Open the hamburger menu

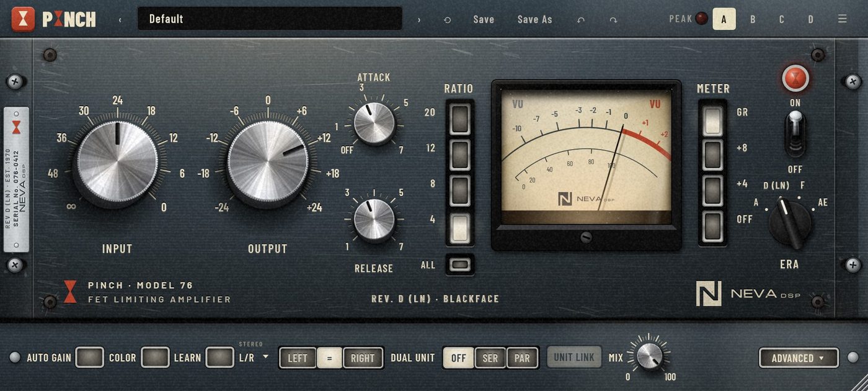(843, 19)
